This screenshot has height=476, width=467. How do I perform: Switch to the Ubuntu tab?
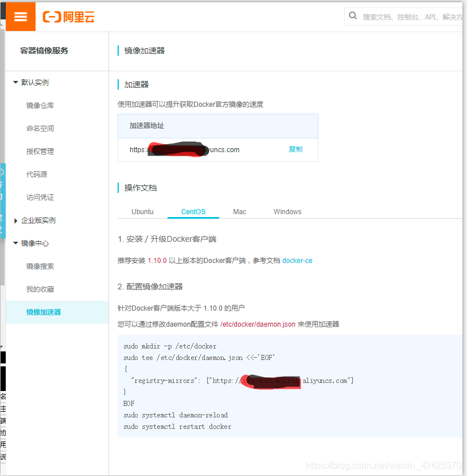(142, 212)
